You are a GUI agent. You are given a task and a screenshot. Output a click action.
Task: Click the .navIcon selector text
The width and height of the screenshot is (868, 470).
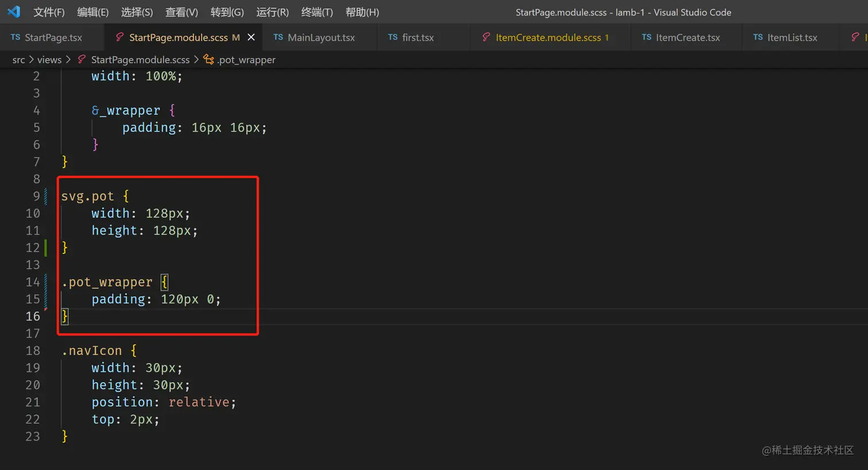click(x=91, y=350)
